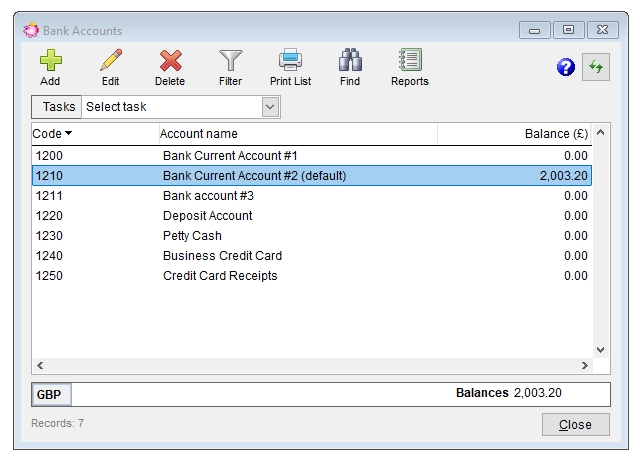The image size is (640, 460).
Task: Click the Account name column header
Action: pos(298,134)
